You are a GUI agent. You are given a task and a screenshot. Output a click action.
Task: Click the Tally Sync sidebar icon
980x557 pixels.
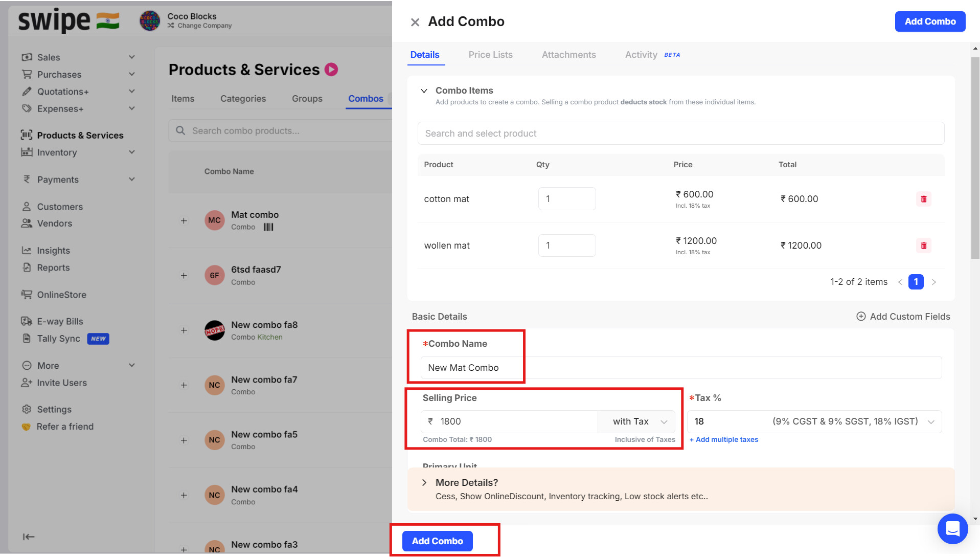27,338
